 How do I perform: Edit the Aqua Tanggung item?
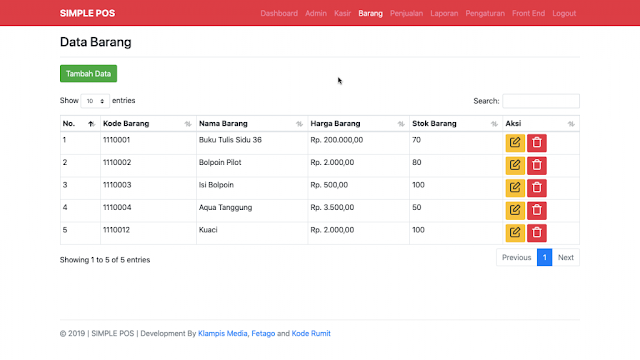click(515, 210)
